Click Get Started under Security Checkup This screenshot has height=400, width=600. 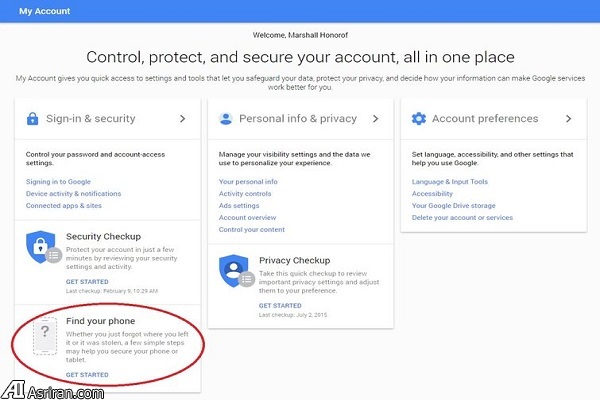(87, 282)
